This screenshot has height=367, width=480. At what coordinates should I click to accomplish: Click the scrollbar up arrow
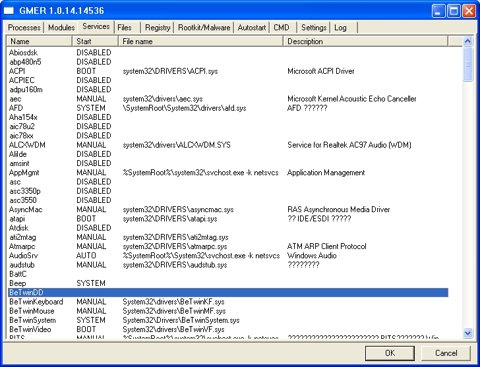coord(468,41)
